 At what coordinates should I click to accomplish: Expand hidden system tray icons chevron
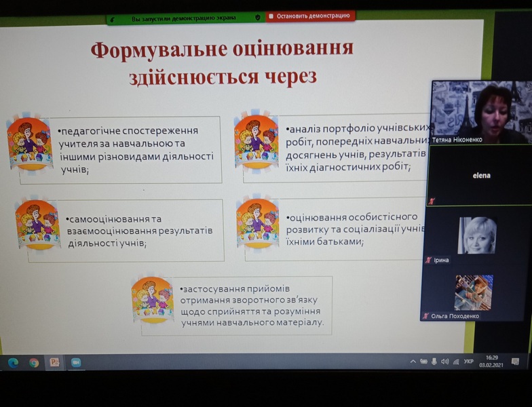point(413,362)
